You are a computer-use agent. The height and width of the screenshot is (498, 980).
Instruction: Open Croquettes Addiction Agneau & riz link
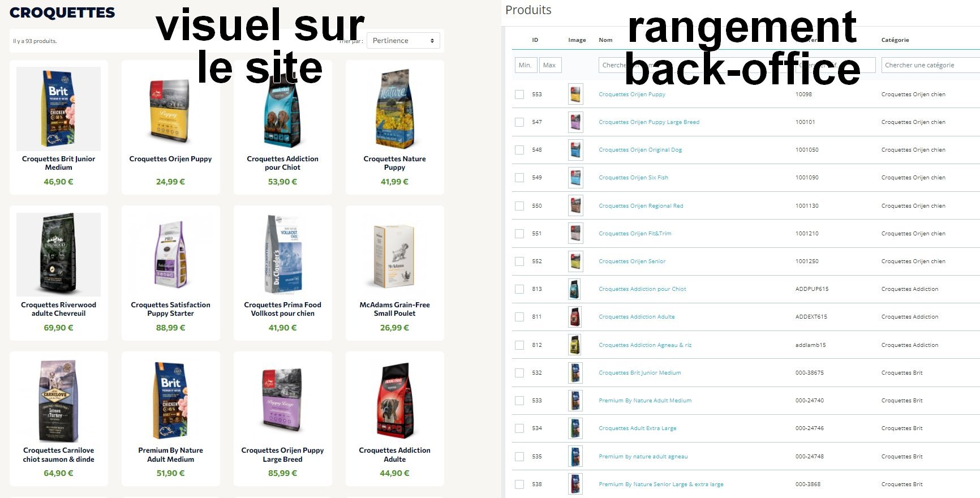(645, 345)
